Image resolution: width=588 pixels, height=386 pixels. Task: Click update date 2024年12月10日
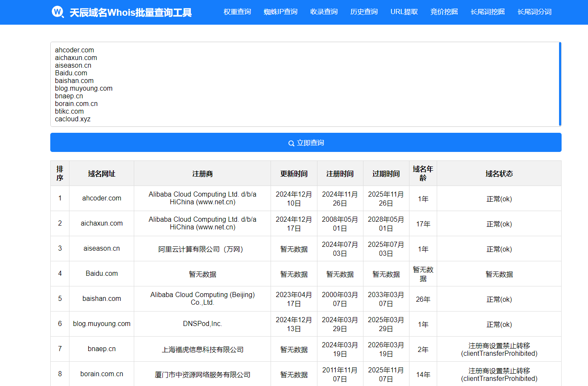[x=294, y=198]
